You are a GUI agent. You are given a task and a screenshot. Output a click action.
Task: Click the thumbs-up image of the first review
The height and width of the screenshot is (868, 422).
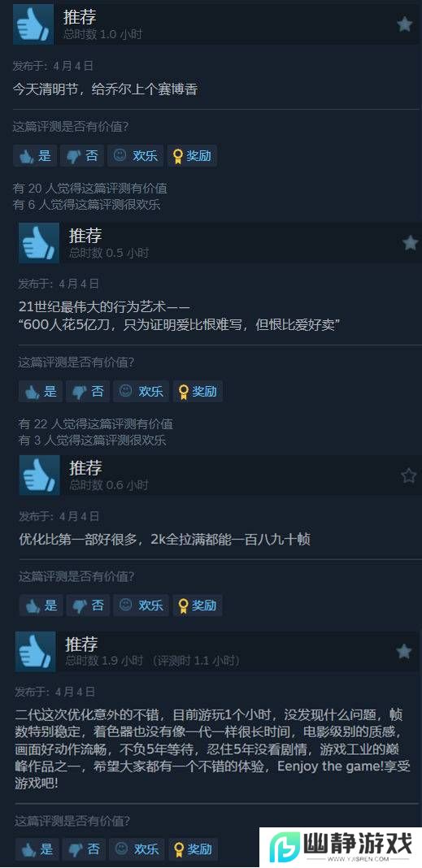(x=33, y=24)
